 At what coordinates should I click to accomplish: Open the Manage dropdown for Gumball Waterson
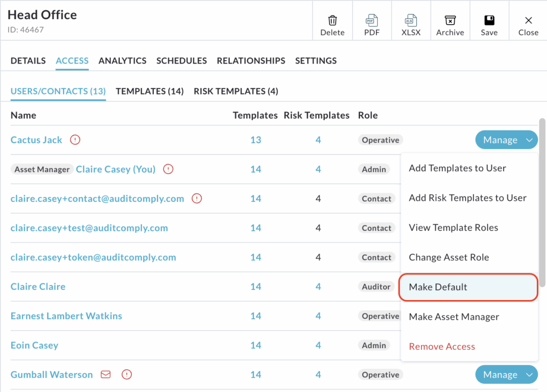(506, 375)
